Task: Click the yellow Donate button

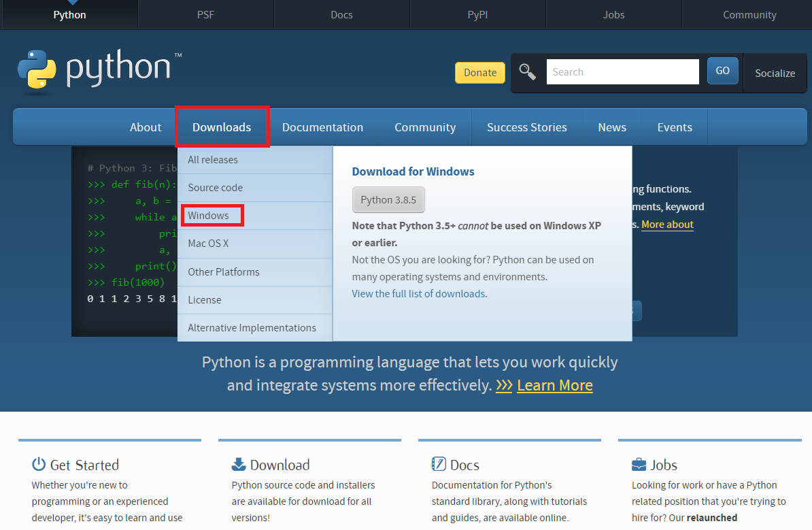Action: [x=479, y=71]
